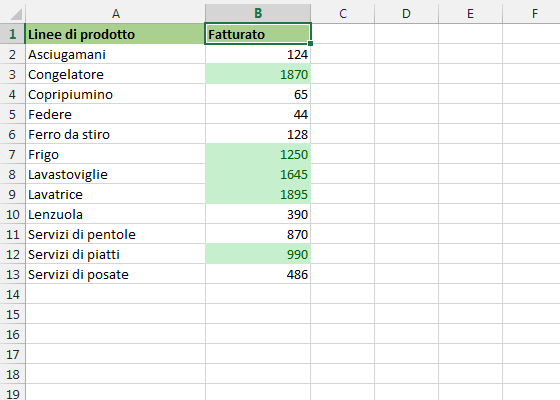The width and height of the screenshot is (560, 400).
Task: Select column D header
Action: (x=406, y=14)
